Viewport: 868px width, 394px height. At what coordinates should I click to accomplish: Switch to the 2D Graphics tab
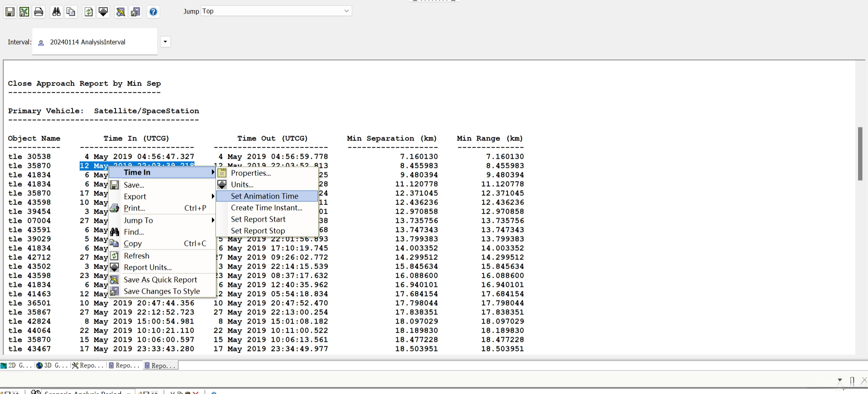pos(17,365)
